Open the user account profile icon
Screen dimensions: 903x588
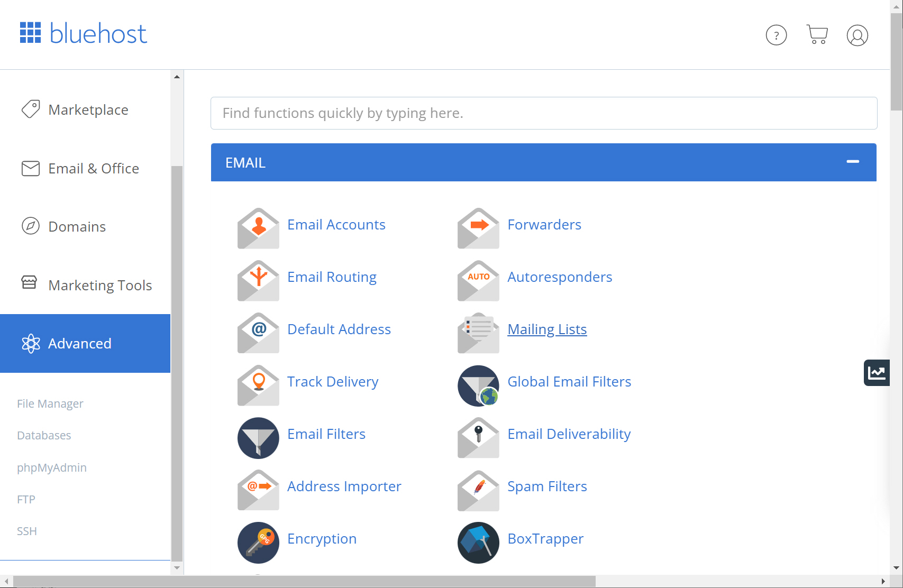pyautogui.click(x=857, y=35)
